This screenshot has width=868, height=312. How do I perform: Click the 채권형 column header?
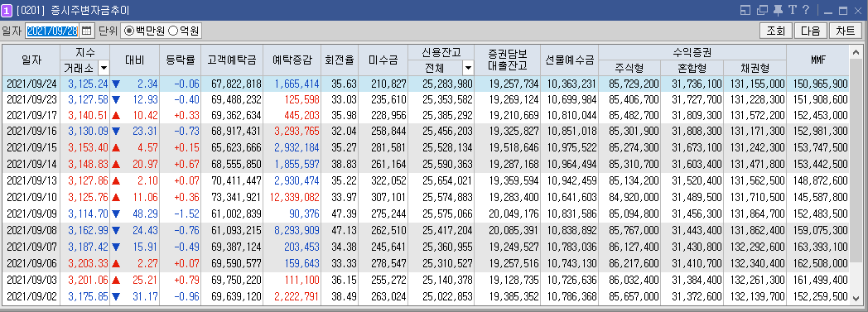(x=755, y=68)
